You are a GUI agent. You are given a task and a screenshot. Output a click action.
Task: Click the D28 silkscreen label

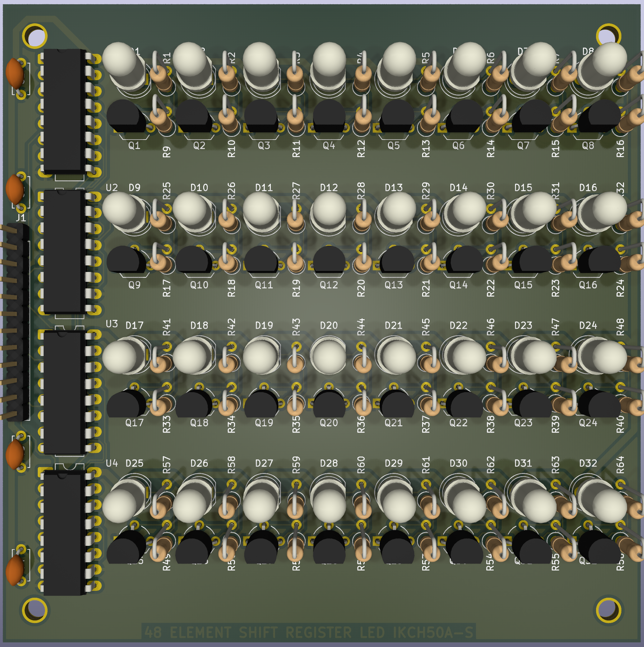[329, 463]
